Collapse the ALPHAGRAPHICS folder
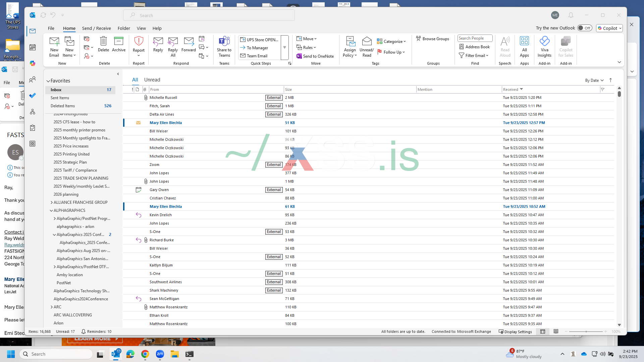Screen dimensions: 644x362 [51, 210]
